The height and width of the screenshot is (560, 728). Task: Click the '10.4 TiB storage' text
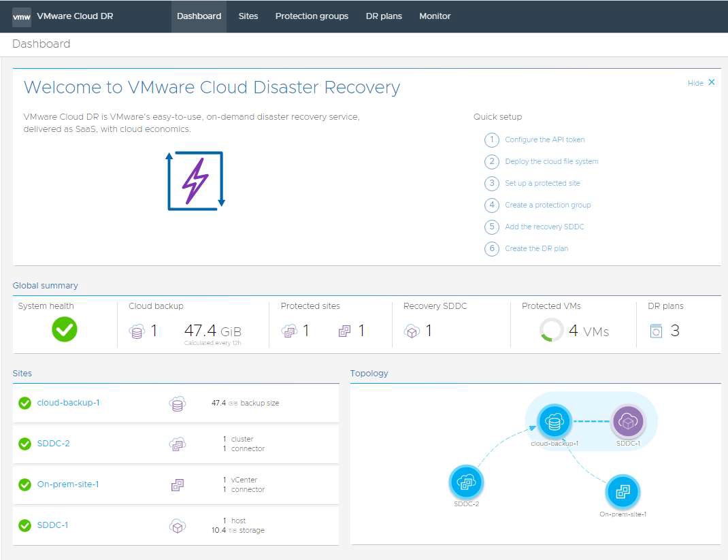point(237,530)
